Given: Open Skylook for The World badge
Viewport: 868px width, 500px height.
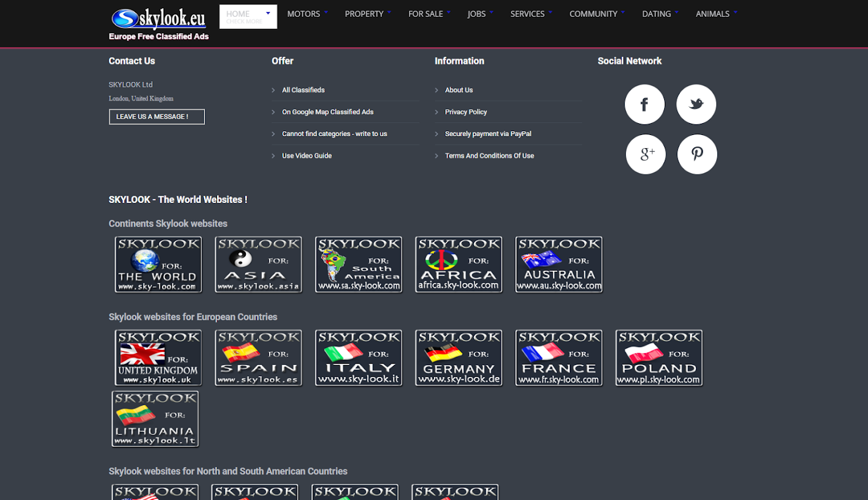Looking at the screenshot, I should point(158,264).
